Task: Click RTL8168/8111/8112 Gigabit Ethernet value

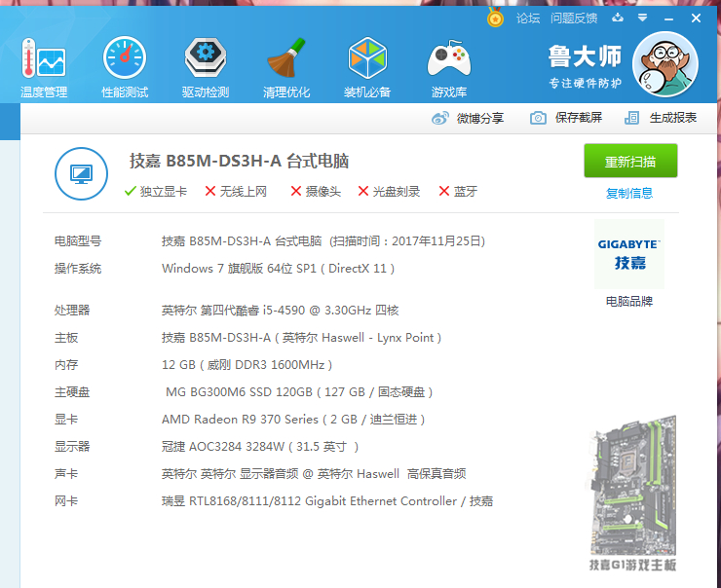Action: point(327,500)
